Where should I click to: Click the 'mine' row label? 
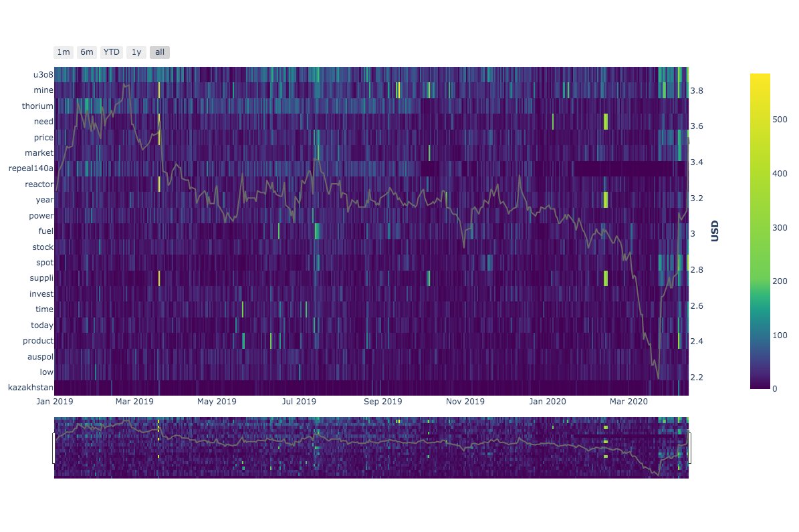point(43,90)
